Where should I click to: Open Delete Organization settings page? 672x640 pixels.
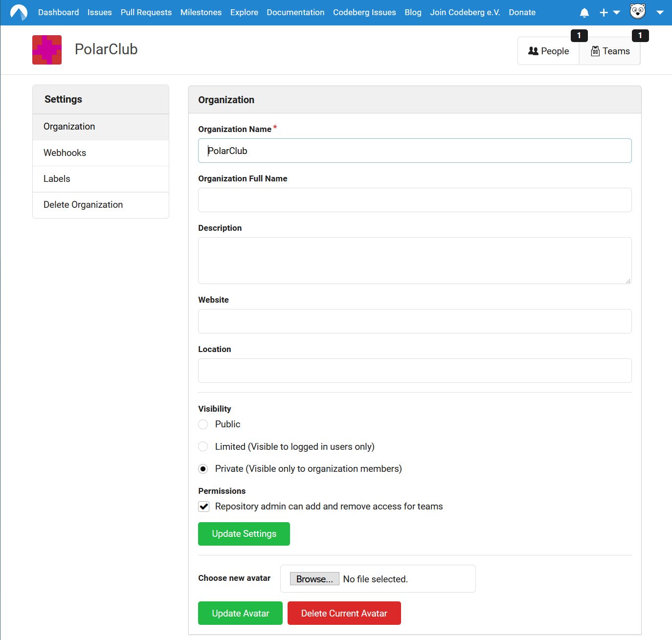click(x=83, y=205)
